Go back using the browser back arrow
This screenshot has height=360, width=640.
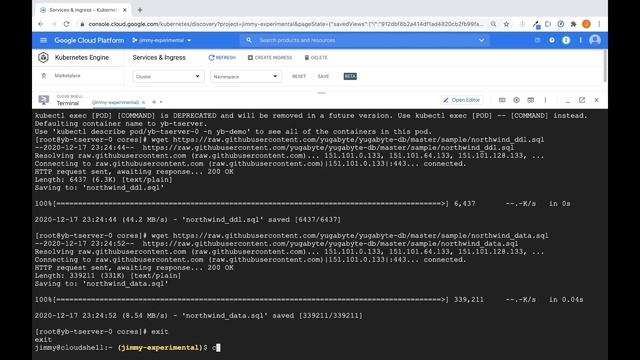pyautogui.click(x=40, y=24)
